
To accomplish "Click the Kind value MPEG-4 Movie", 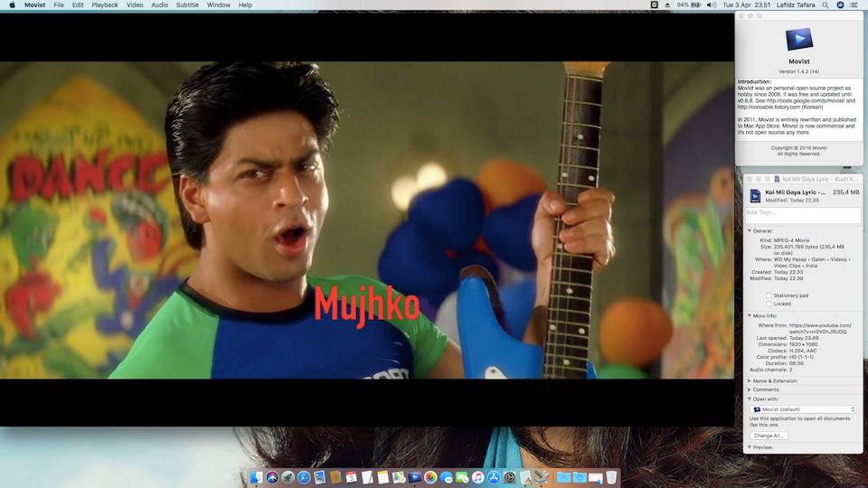I will (792, 240).
